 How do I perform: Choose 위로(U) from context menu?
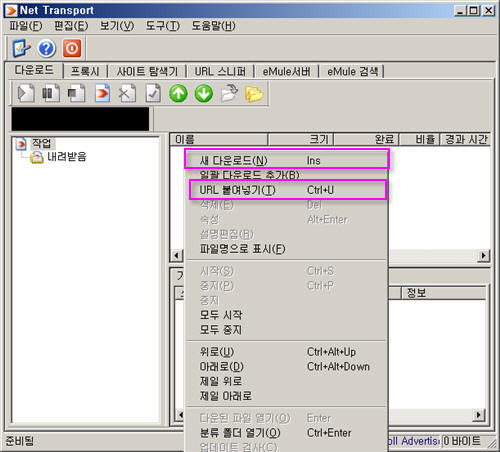point(287,352)
